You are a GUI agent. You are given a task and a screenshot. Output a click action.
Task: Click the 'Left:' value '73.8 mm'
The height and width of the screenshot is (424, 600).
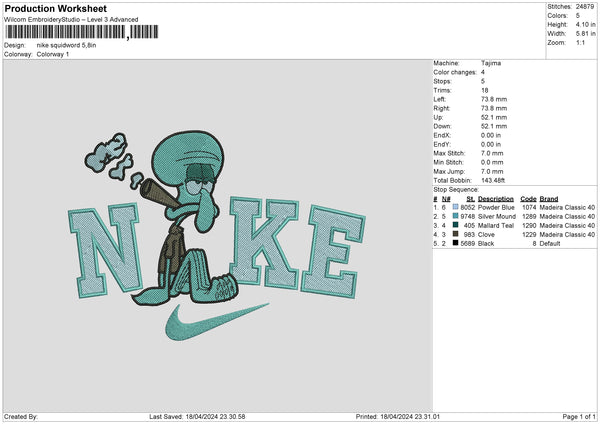494,99
